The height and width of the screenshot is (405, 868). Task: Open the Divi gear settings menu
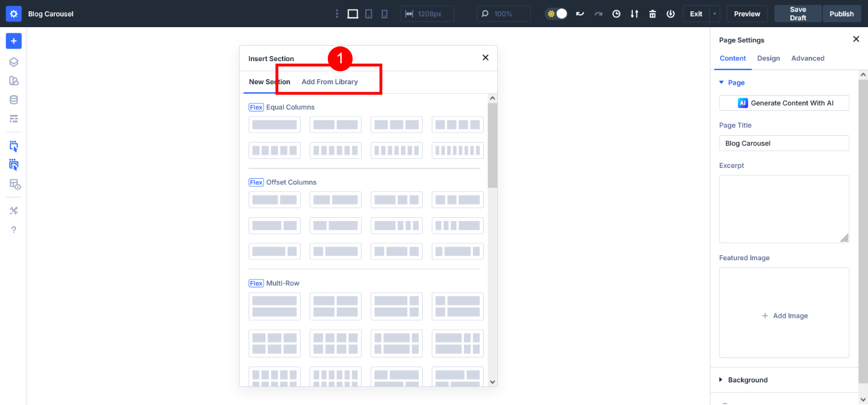(x=14, y=14)
